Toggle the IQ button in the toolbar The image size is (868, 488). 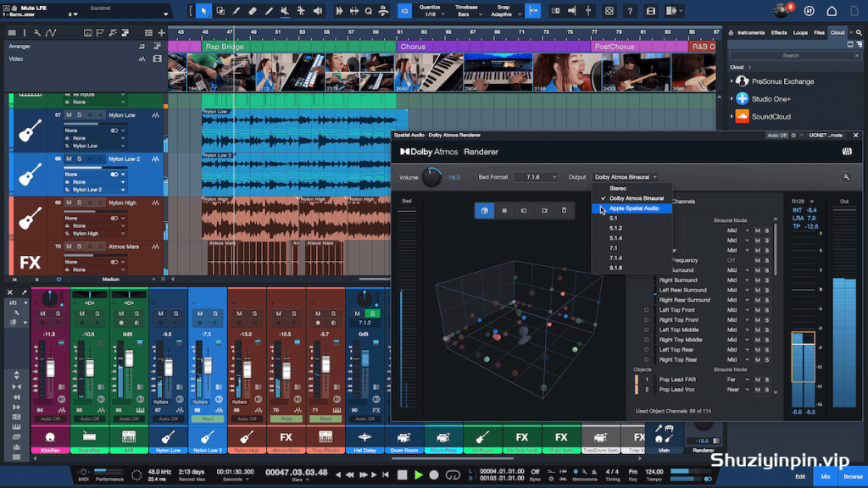point(404,11)
